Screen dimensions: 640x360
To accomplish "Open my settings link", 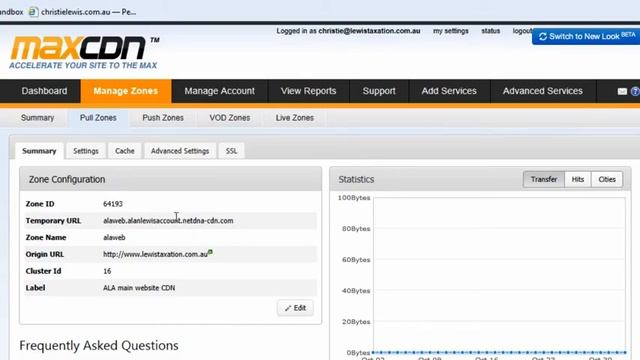I will 451,31.
